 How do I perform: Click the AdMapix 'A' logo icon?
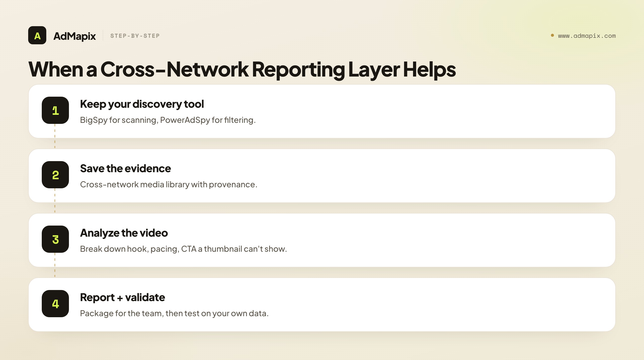(37, 35)
